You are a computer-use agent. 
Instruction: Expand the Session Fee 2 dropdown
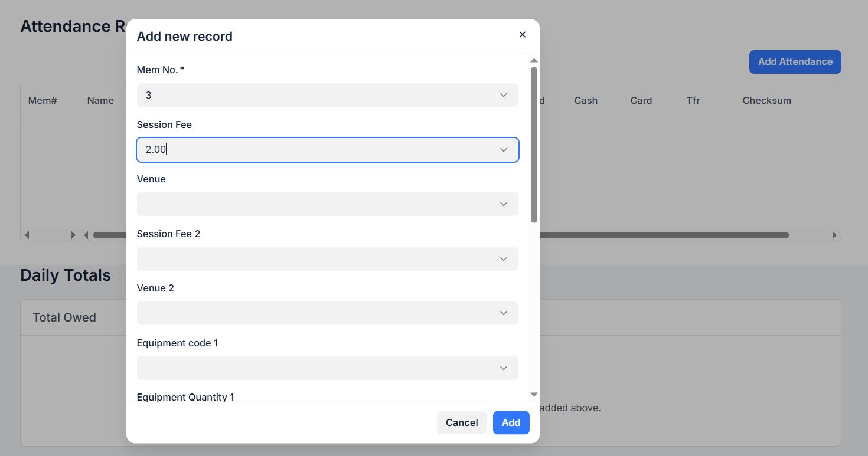click(x=503, y=259)
